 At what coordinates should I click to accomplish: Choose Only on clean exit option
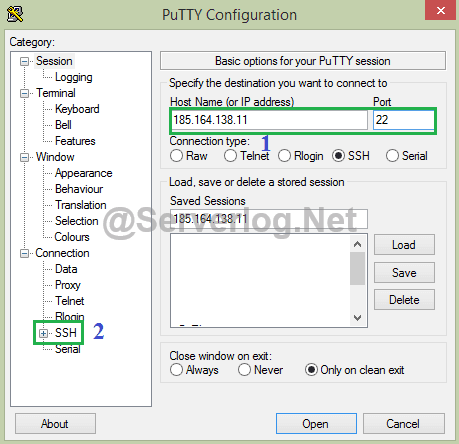pos(311,370)
